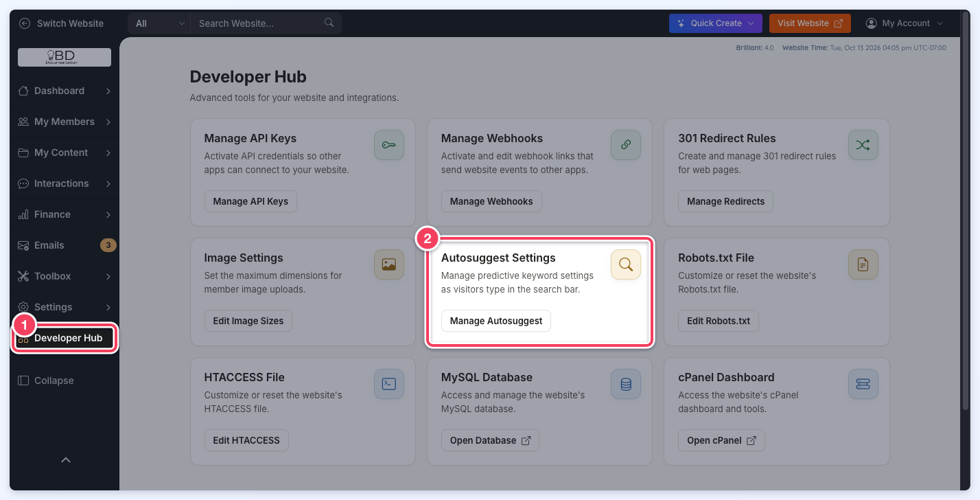The width and height of the screenshot is (980, 500).
Task: Click the Open Database button
Action: click(x=490, y=440)
